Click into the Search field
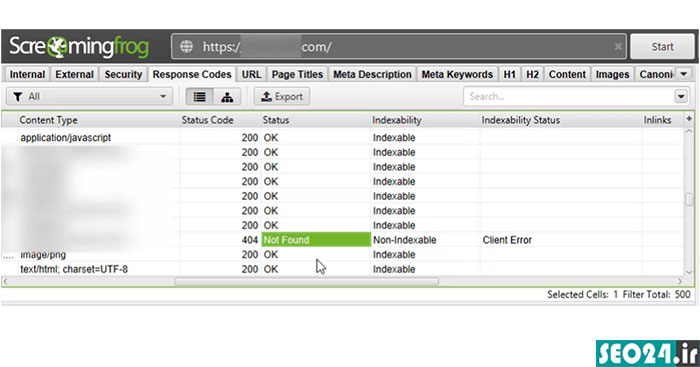Image resolution: width=700 pixels, height=367 pixels. click(569, 96)
